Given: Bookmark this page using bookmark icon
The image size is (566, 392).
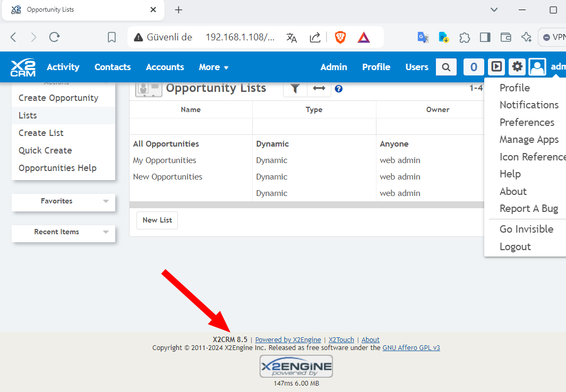Looking at the screenshot, I should pyautogui.click(x=112, y=37).
